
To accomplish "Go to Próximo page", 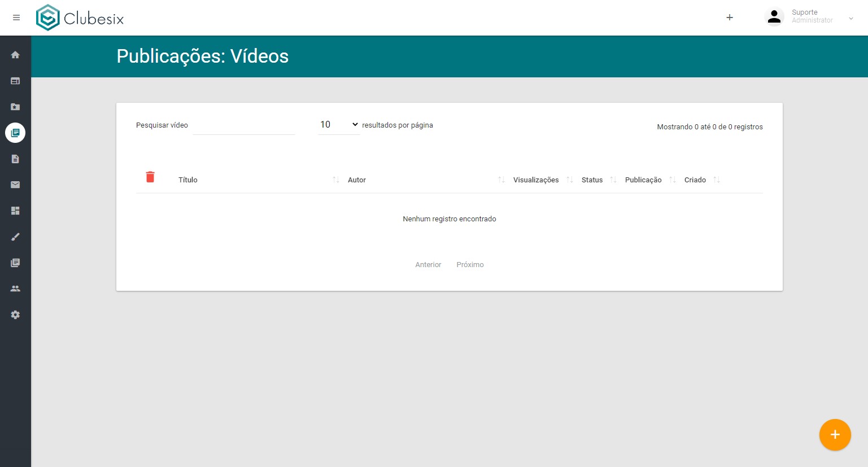I will tap(470, 265).
